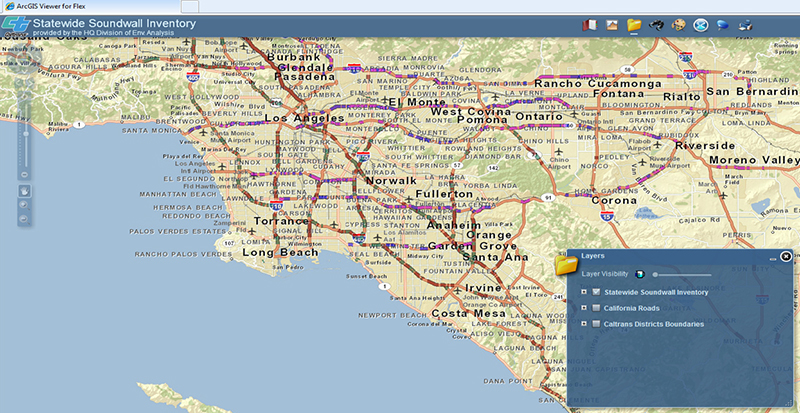Expand the California Roads layer
This screenshot has height=413, width=800.
tap(584, 308)
